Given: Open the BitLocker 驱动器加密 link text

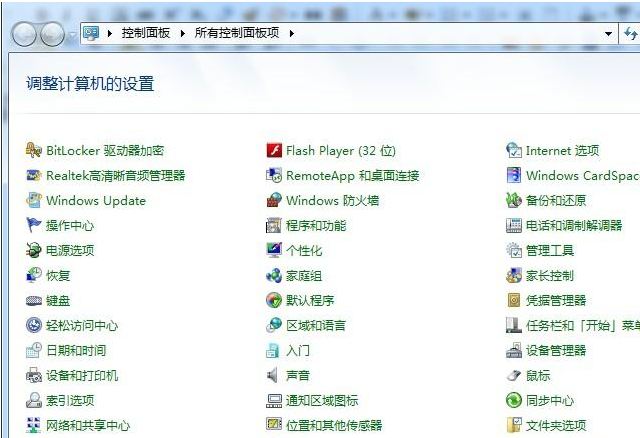Looking at the screenshot, I should point(105,151).
